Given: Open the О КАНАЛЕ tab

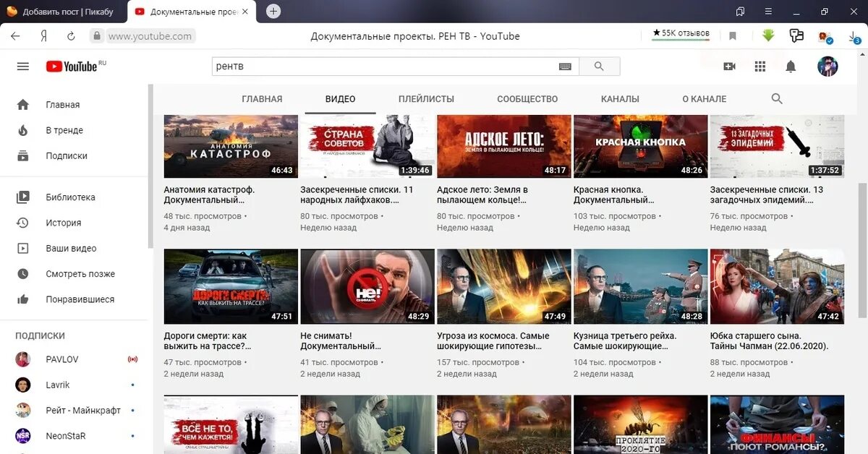Looking at the screenshot, I should click(704, 99).
